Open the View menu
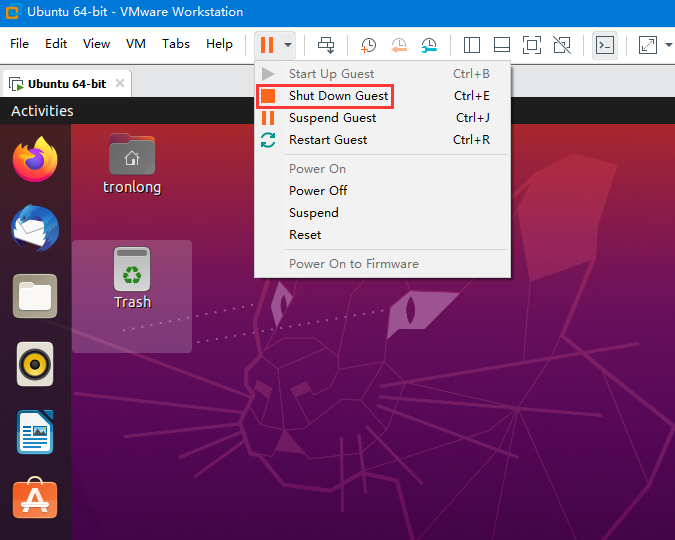675x540 pixels. pyautogui.click(x=96, y=43)
